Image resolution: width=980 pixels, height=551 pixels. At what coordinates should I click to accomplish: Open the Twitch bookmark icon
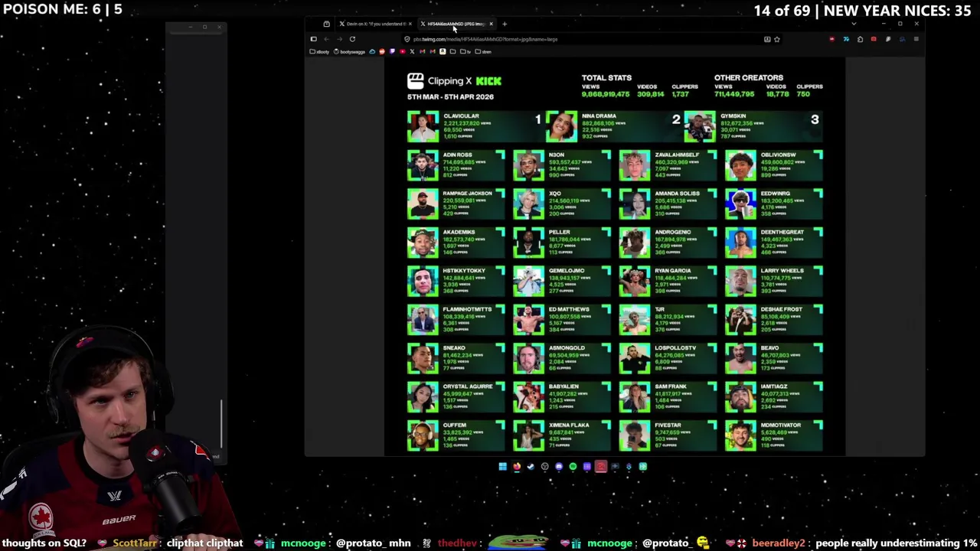(392, 51)
